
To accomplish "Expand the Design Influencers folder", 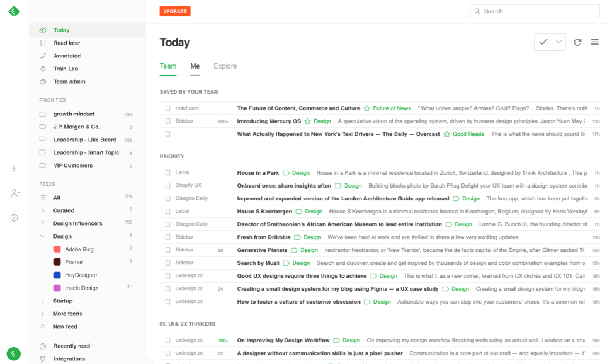I will click(x=43, y=223).
